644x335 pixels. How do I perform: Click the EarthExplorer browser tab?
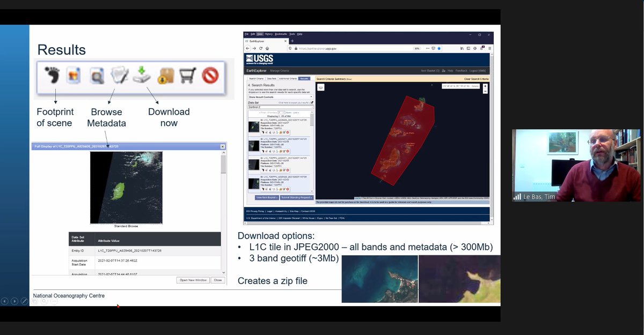(266, 41)
